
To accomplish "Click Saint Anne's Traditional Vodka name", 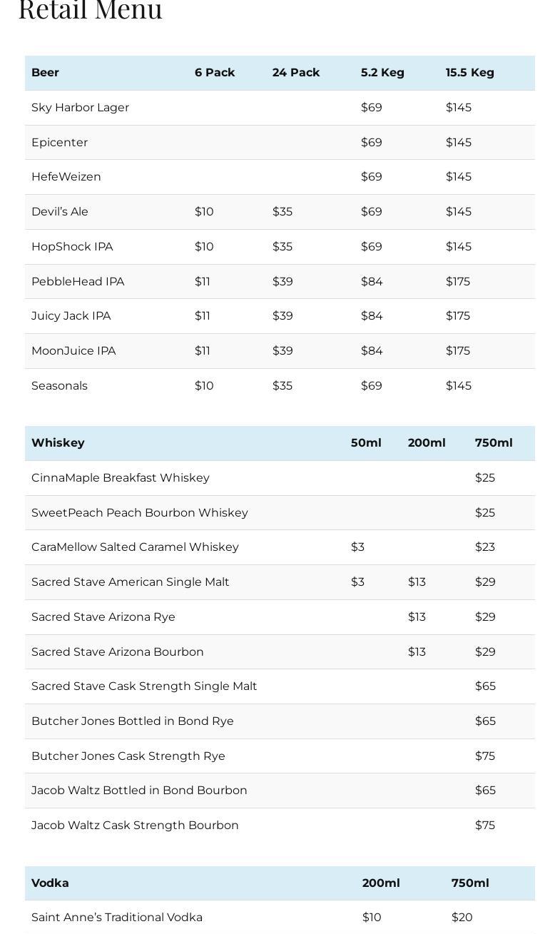I will click(x=117, y=918).
